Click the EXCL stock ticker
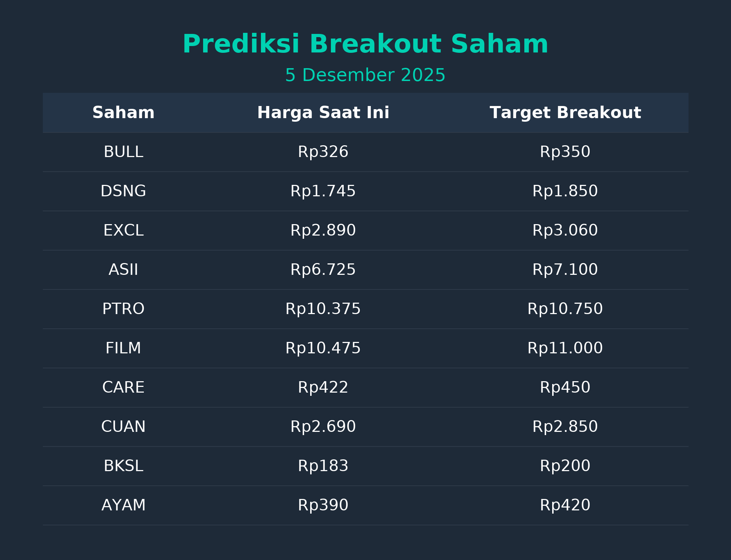This screenshot has height=560, width=731. tap(123, 231)
